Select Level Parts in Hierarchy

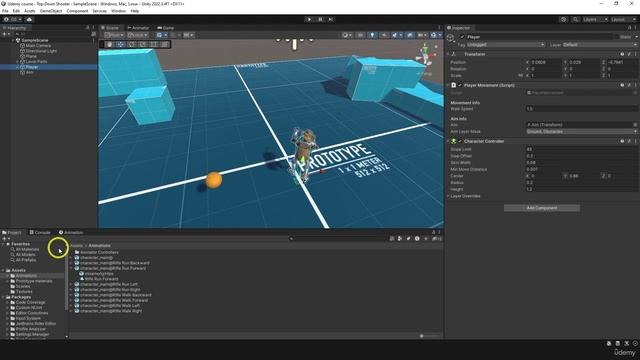(x=36, y=62)
